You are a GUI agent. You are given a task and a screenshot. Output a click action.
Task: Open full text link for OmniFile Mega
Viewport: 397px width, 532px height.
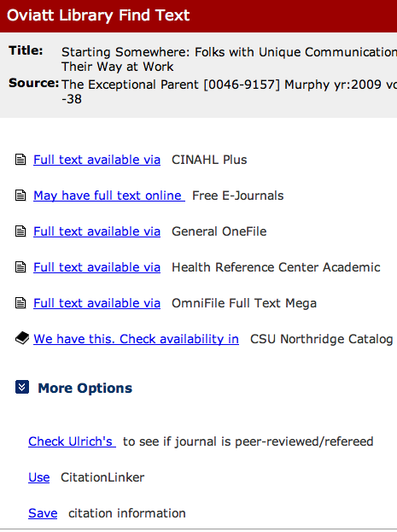[96, 303]
